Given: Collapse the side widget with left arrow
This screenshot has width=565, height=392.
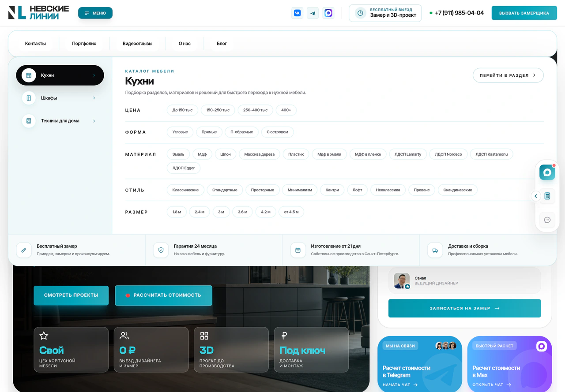Looking at the screenshot, I should (x=536, y=196).
